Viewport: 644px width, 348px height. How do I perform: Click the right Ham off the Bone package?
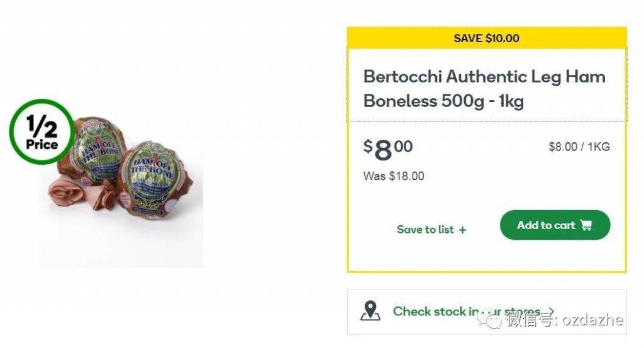155,179
